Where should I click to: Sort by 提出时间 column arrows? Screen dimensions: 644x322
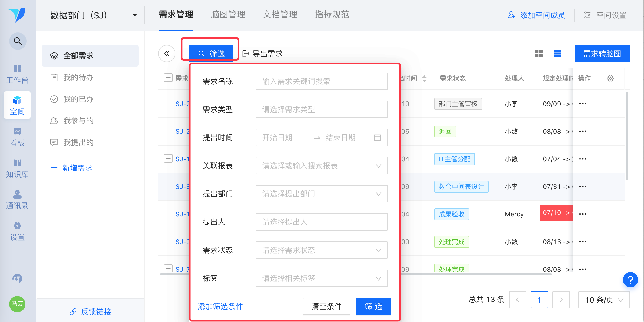coord(424,78)
